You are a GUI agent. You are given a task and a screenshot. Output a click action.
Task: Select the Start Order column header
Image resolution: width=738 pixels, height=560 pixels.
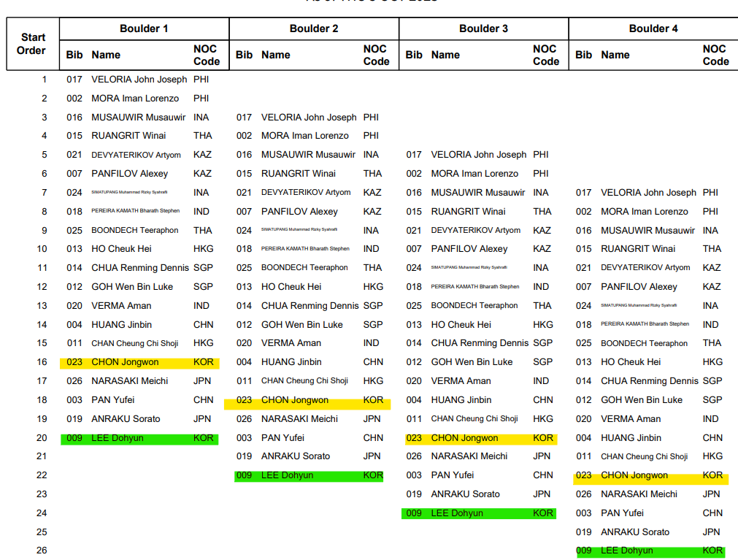33,44
